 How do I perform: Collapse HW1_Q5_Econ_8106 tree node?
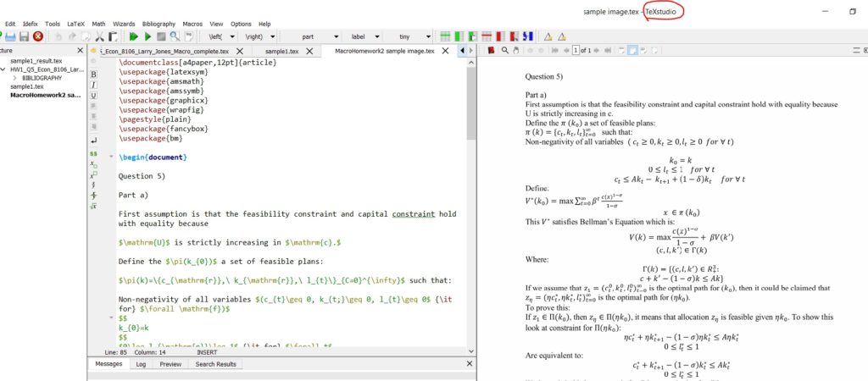pyautogui.click(x=4, y=69)
